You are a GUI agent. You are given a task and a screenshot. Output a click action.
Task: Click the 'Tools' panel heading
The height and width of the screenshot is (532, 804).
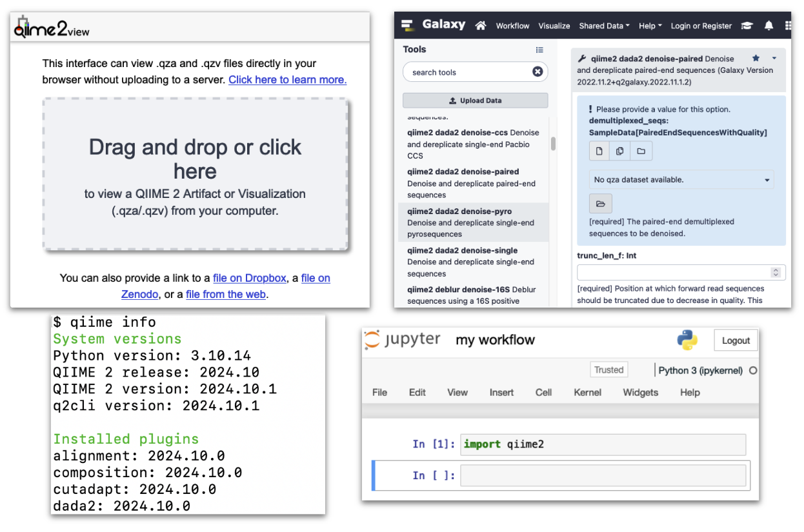pyautogui.click(x=414, y=49)
